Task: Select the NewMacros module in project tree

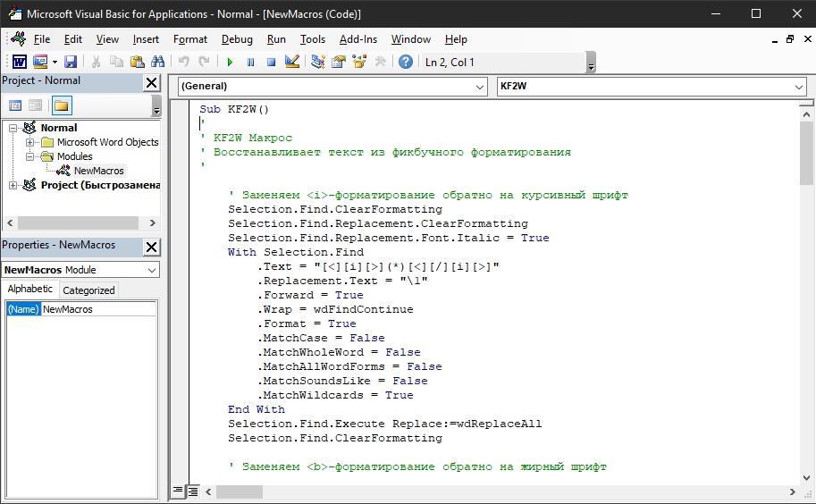Action: tap(98, 171)
